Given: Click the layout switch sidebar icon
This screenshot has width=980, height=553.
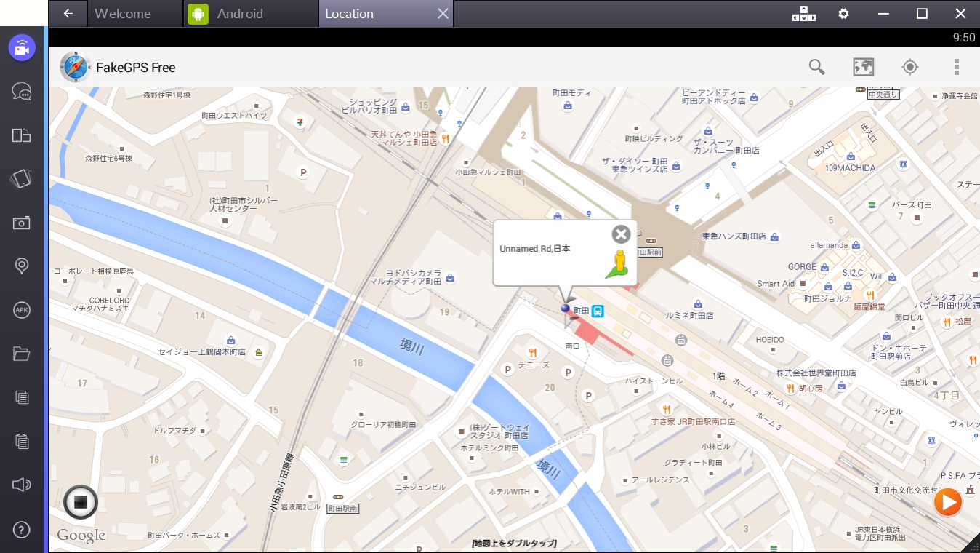Looking at the screenshot, I should pyautogui.click(x=22, y=135).
